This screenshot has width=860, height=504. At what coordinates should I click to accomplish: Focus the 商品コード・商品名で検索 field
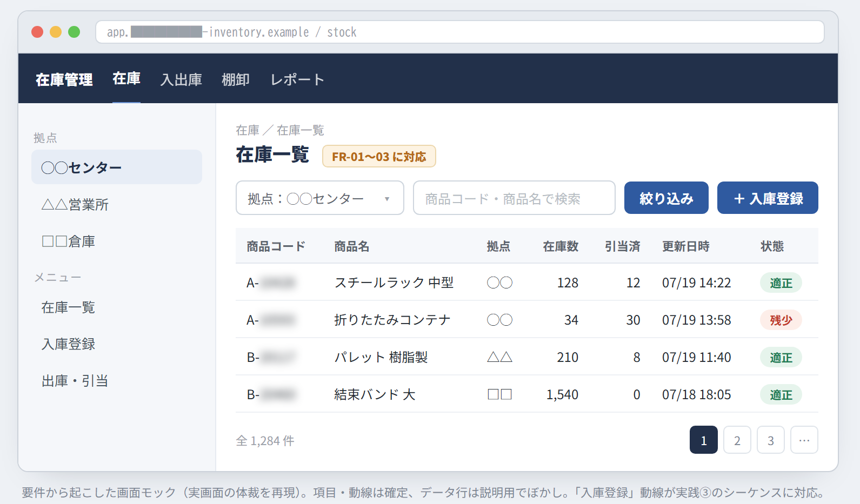[514, 198]
